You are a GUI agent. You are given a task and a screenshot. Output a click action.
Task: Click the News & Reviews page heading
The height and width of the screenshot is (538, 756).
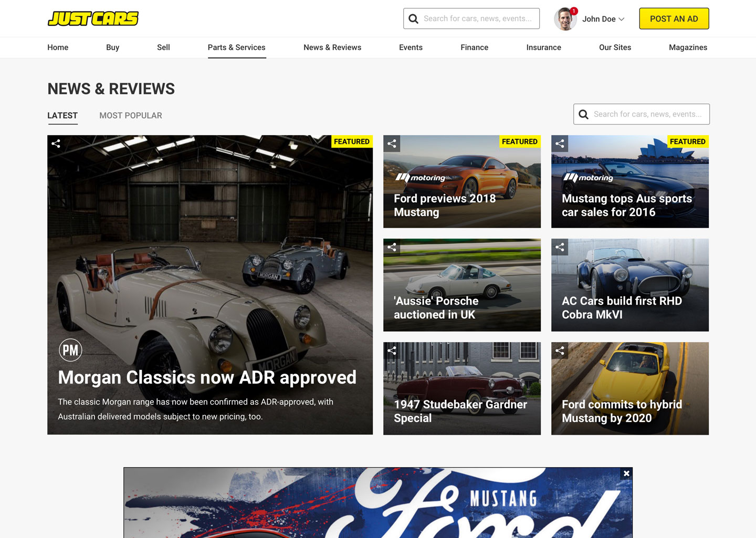[111, 89]
